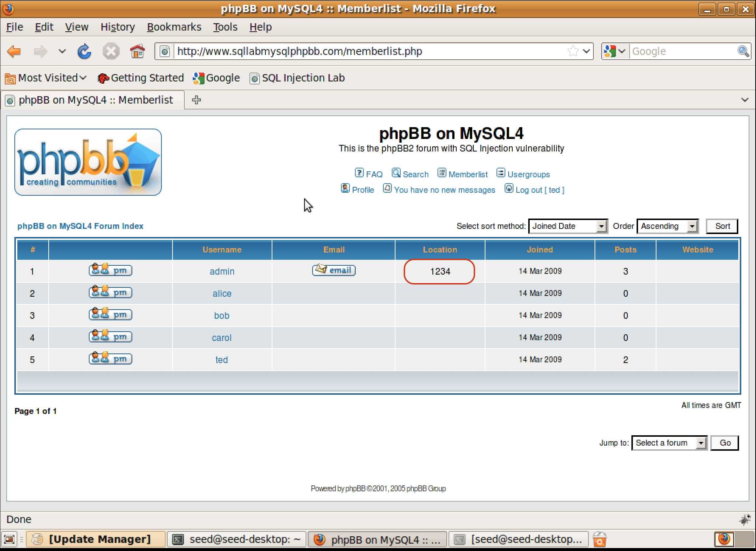
Task: Open the Help menu
Action: click(x=261, y=27)
